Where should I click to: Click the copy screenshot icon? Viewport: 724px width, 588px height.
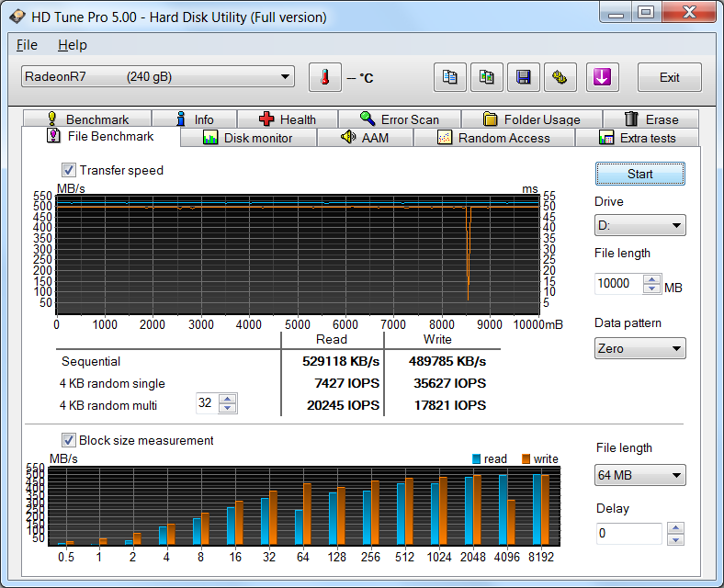[486, 78]
